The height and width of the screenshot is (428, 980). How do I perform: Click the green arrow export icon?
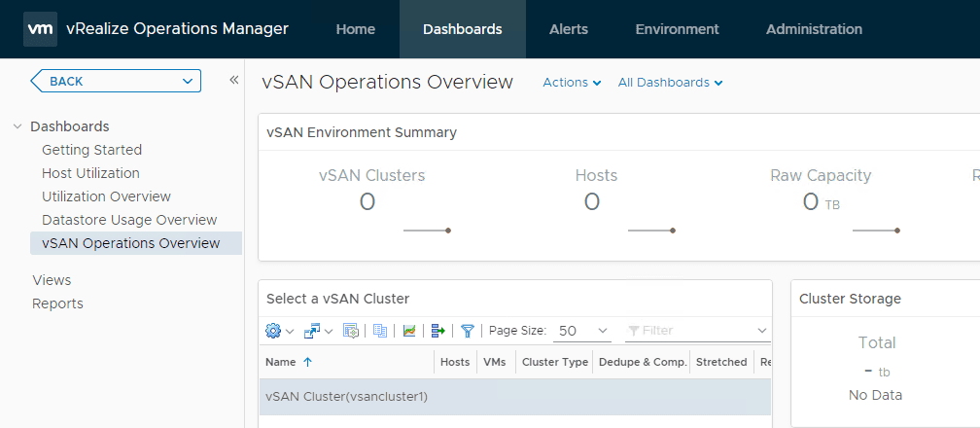[437, 331]
